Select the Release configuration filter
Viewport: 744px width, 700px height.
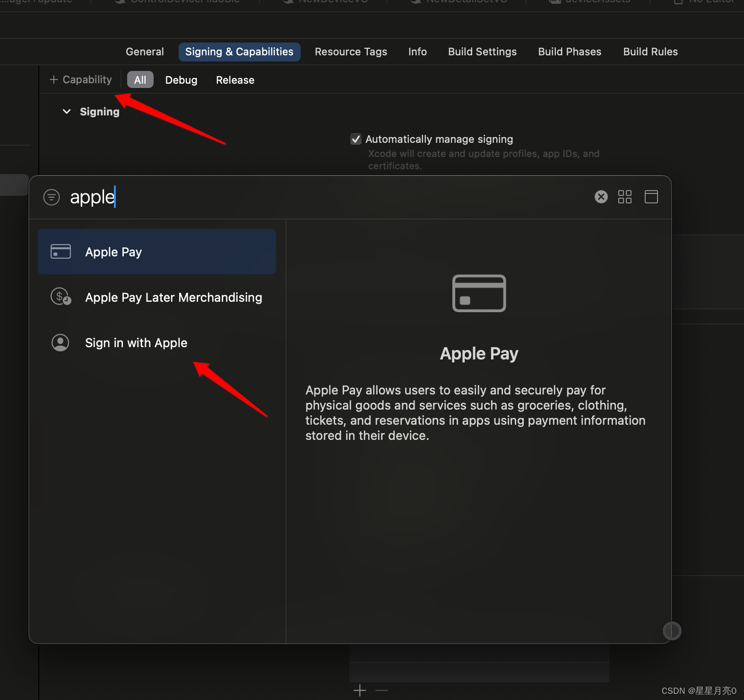point(235,80)
